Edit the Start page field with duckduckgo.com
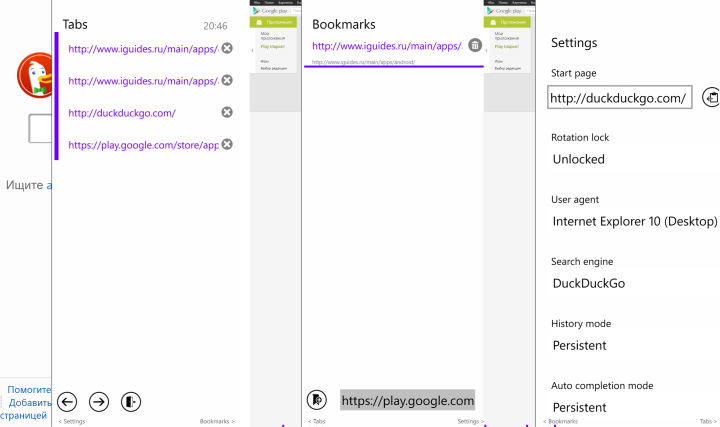The width and height of the screenshot is (720, 427). [619, 97]
